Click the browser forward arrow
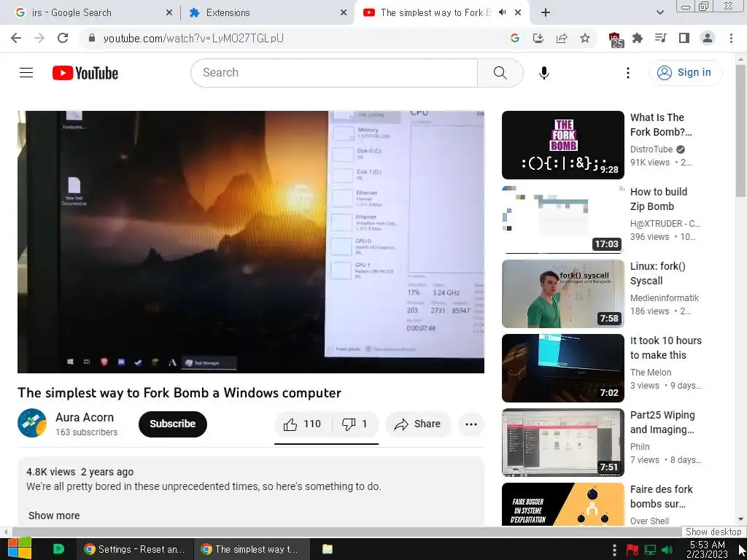Image resolution: width=747 pixels, height=560 pixels. click(x=39, y=38)
